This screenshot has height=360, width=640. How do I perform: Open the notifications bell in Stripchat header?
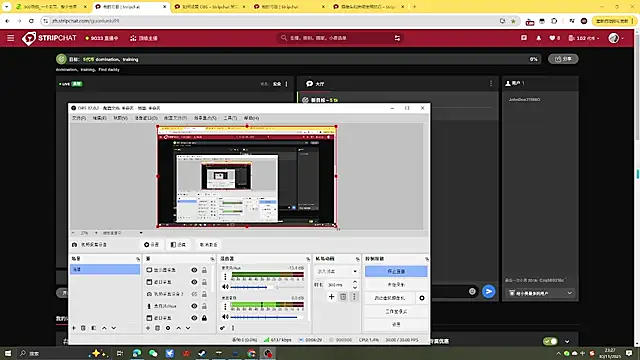tap(539, 38)
